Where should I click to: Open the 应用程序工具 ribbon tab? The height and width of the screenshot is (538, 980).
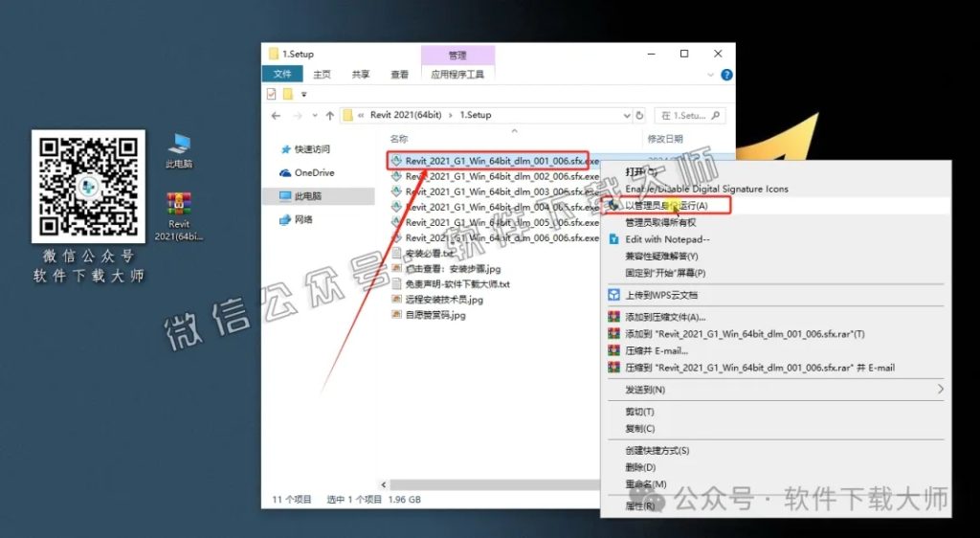coord(457,75)
